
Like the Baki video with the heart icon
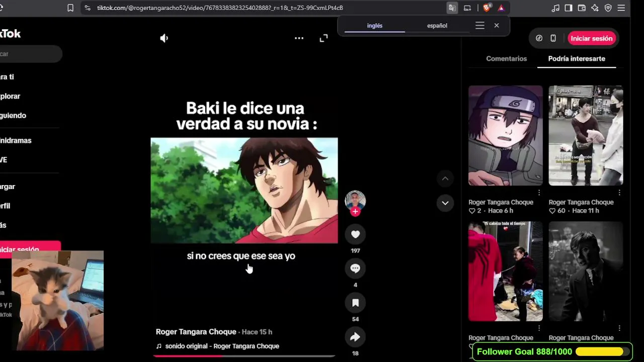pos(355,234)
